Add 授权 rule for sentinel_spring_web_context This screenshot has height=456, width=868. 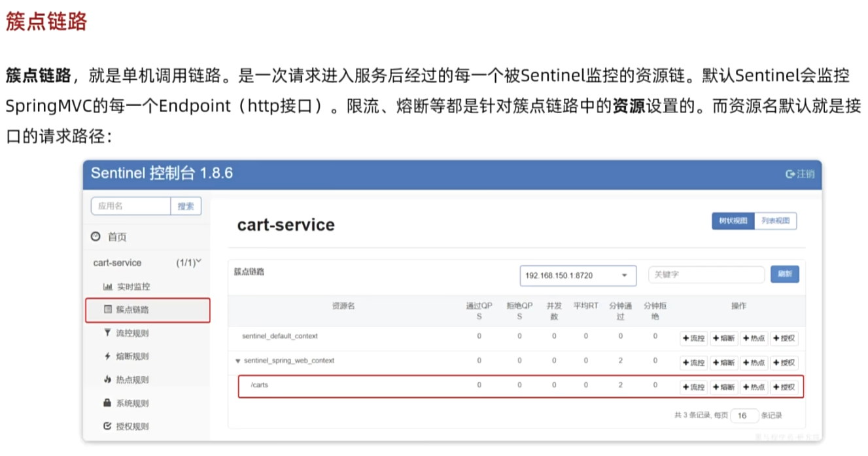784,363
